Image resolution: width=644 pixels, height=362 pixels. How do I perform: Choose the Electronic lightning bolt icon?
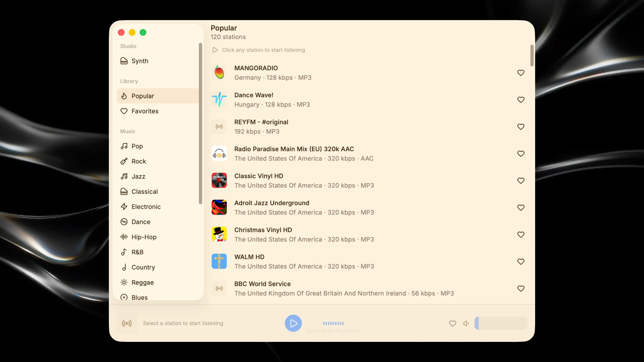pos(124,207)
